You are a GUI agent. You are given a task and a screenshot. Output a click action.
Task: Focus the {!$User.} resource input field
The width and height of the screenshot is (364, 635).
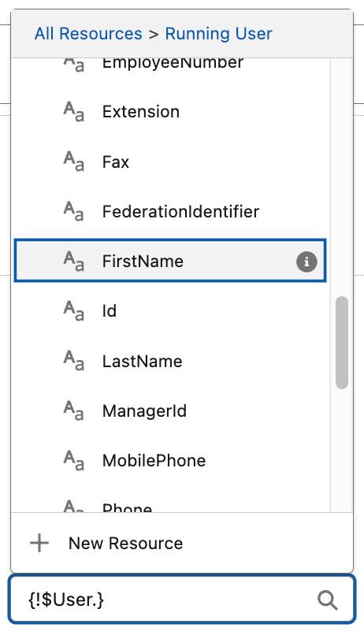click(x=182, y=600)
